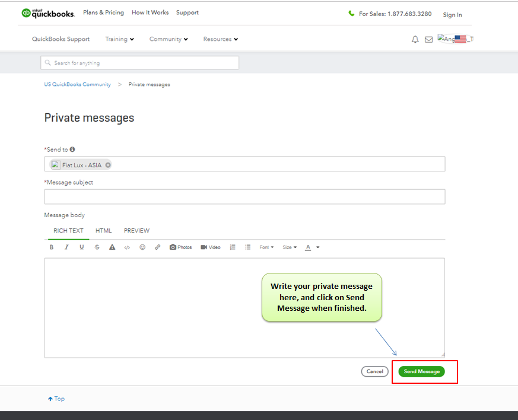Insert Video via video icon
This screenshot has width=518, height=420.
click(x=211, y=247)
